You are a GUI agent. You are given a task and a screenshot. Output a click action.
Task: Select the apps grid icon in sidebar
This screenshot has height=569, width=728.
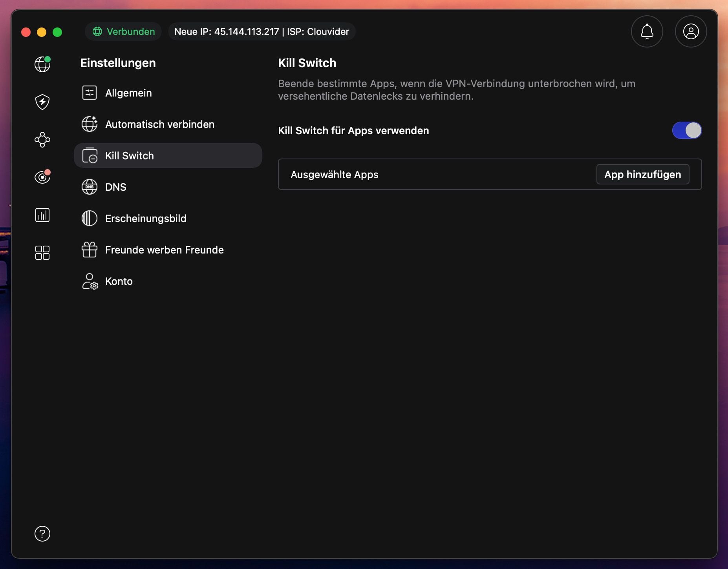click(x=42, y=252)
